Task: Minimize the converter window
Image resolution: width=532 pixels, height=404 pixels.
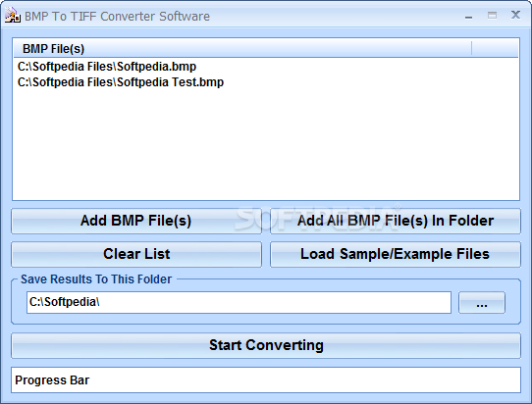Action: 469,16
